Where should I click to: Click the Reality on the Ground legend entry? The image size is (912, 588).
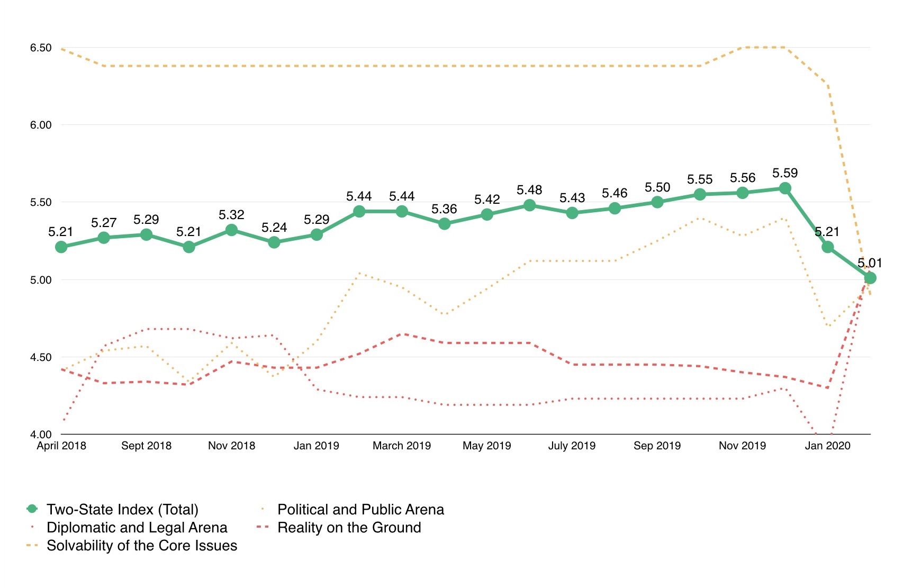tap(339, 527)
